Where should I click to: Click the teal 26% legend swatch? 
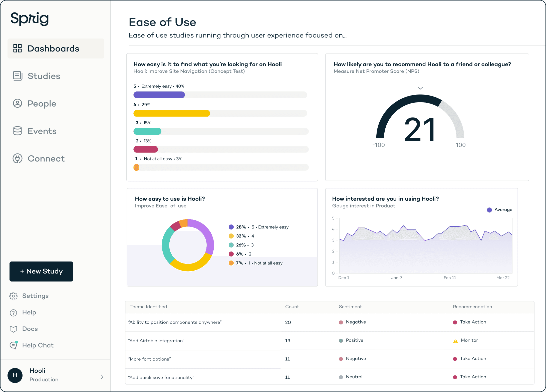click(231, 245)
